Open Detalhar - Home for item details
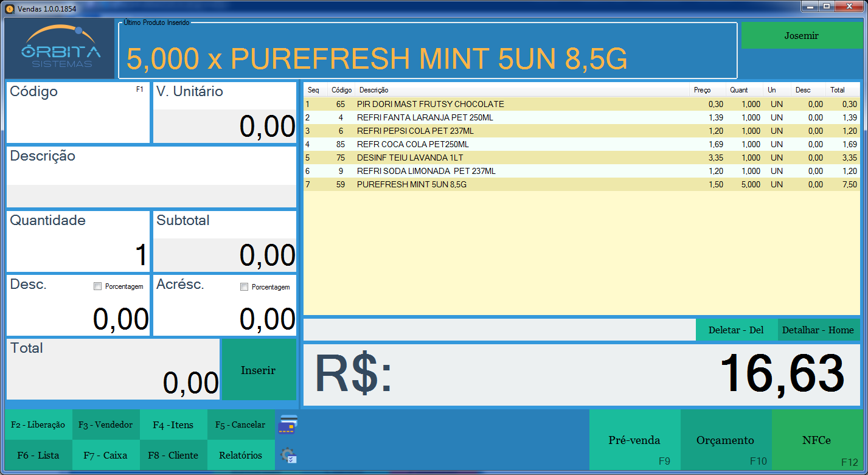This screenshot has width=868, height=475. [x=818, y=330]
